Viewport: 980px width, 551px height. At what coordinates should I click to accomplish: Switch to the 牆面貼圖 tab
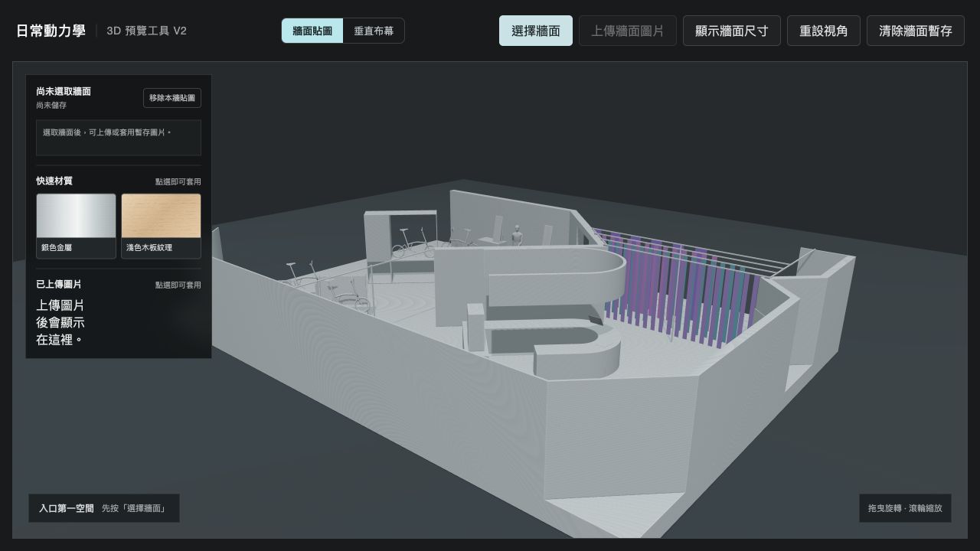pos(312,31)
